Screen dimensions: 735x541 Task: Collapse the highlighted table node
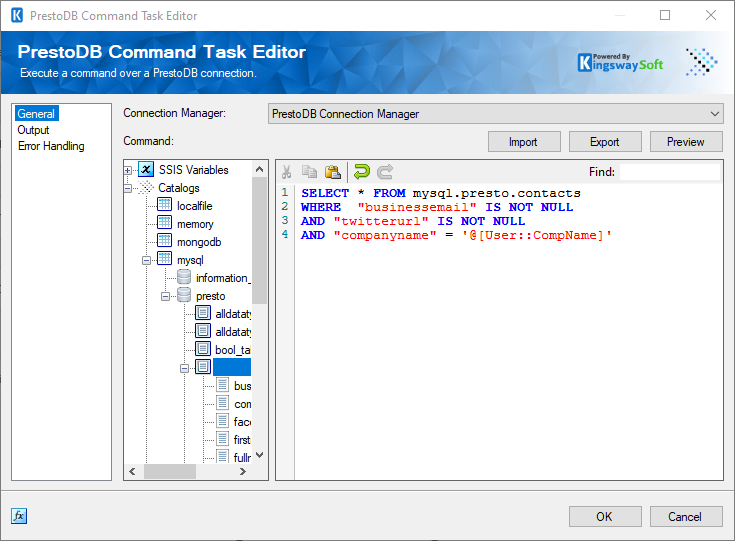click(184, 368)
